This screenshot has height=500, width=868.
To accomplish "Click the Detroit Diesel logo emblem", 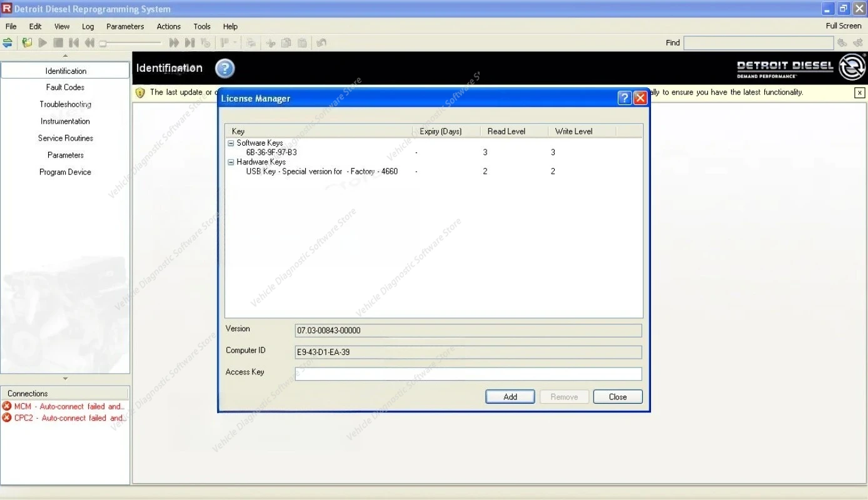I will pos(852,67).
